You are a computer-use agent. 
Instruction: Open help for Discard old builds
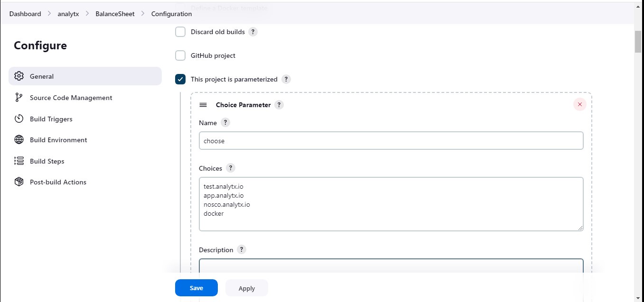coord(253,32)
